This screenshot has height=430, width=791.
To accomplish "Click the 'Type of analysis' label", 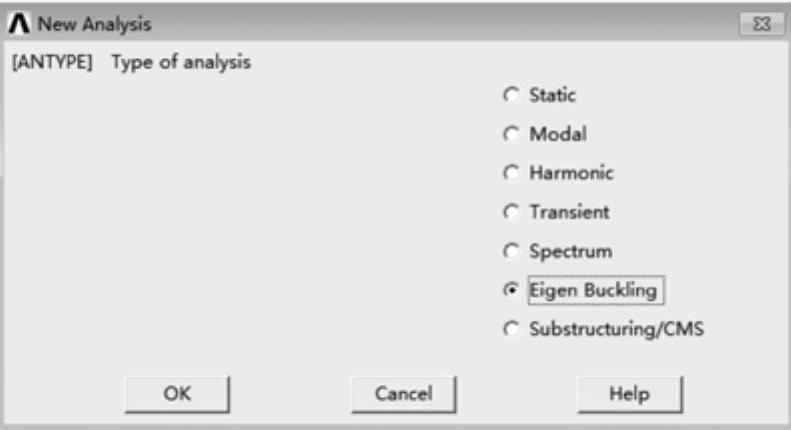I will coord(181,62).
